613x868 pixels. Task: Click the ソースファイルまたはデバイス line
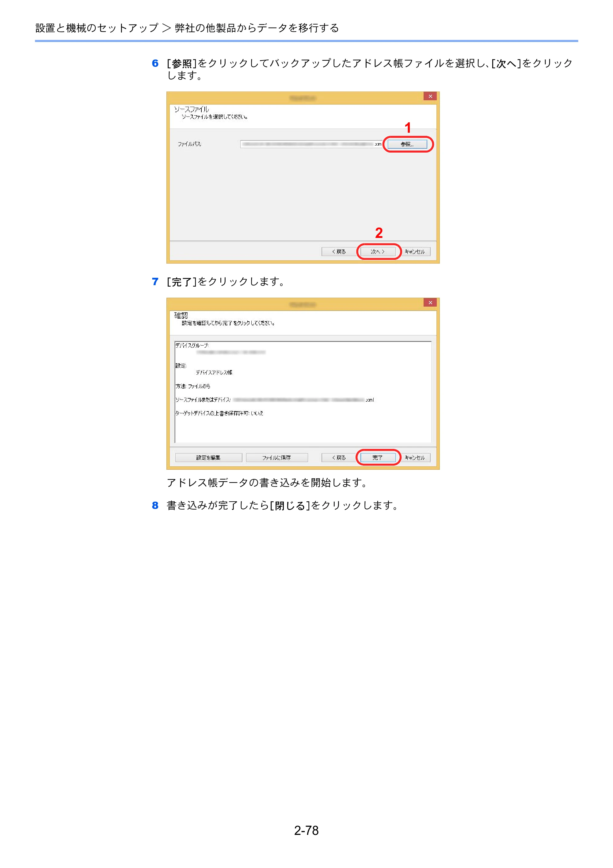(x=275, y=400)
